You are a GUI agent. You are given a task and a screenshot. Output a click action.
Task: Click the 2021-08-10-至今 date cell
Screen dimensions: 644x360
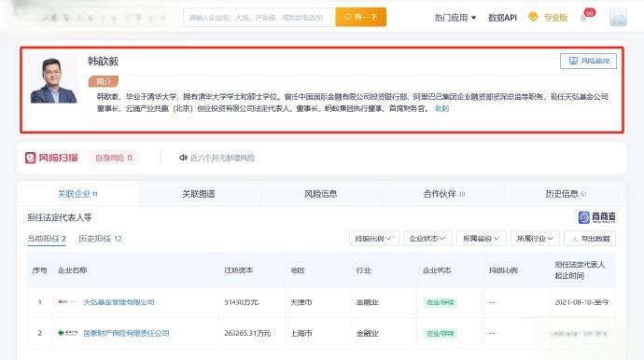coord(581,302)
